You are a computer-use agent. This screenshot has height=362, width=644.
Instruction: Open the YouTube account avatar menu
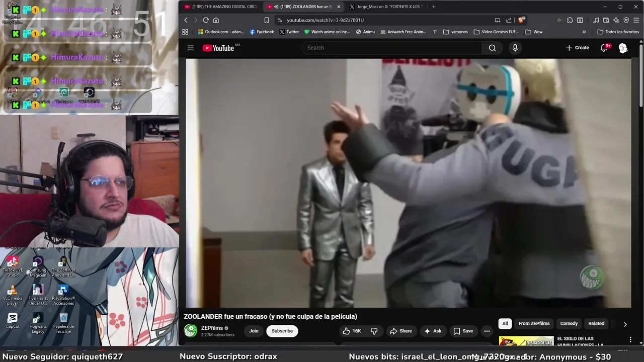pyautogui.click(x=623, y=48)
